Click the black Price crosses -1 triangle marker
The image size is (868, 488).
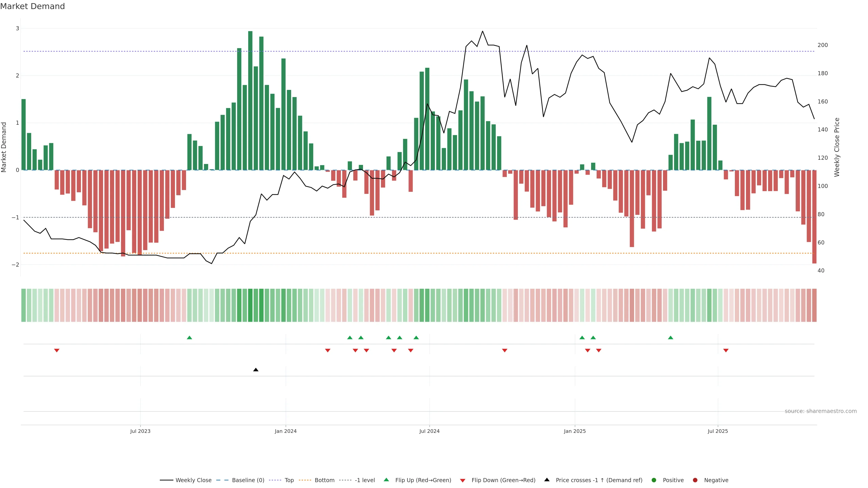pyautogui.click(x=256, y=370)
